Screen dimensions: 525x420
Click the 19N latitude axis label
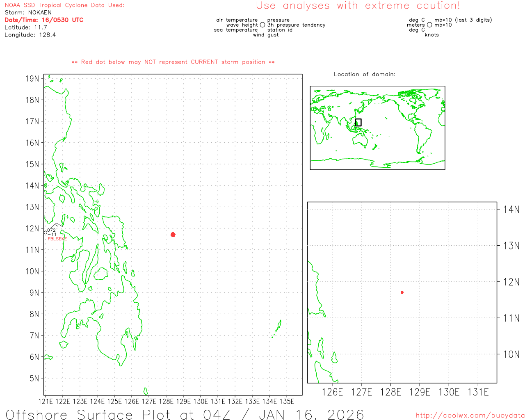click(32, 79)
